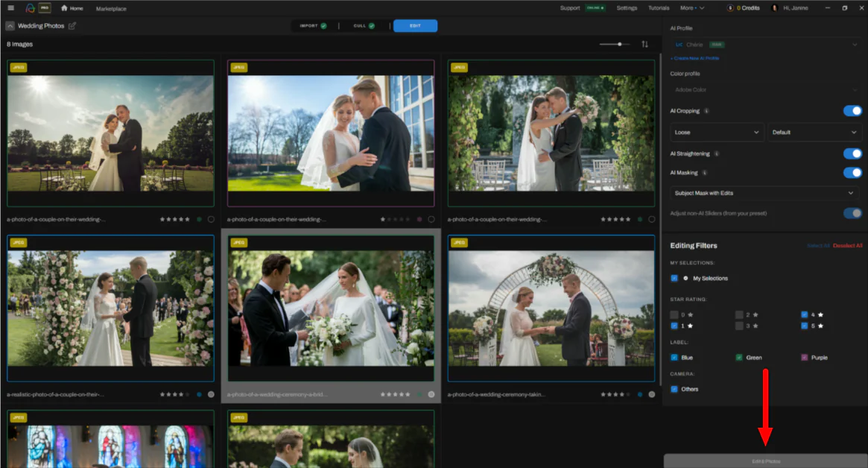Open the AI Profile Chérie dropdown
868x468 pixels.
pos(765,45)
